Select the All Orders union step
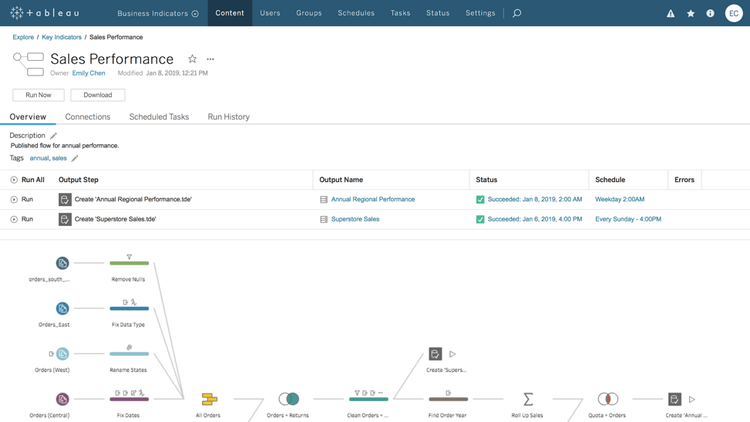This screenshot has width=750, height=422. [x=209, y=399]
